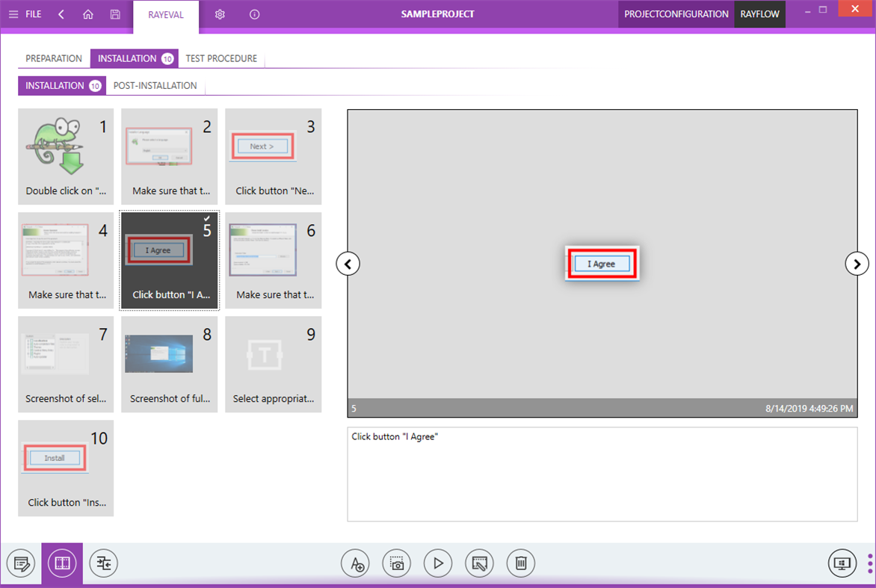
Task: Open the edit description view
Action: coord(22,563)
